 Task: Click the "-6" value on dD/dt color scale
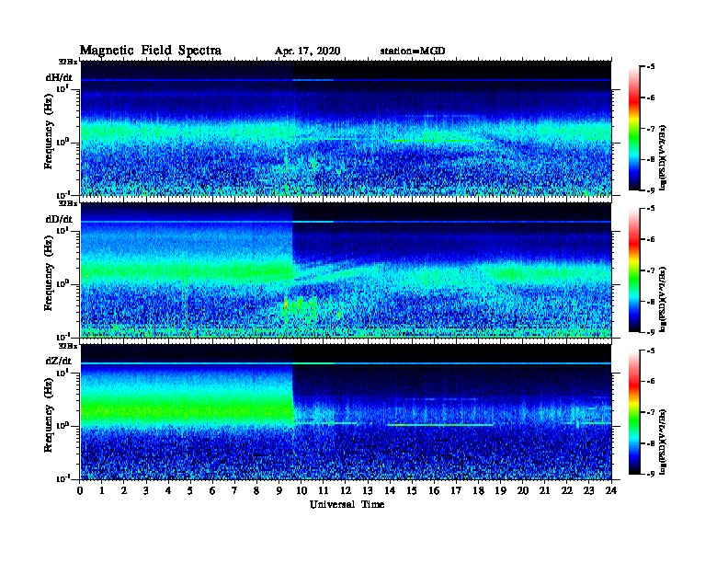tap(651, 240)
